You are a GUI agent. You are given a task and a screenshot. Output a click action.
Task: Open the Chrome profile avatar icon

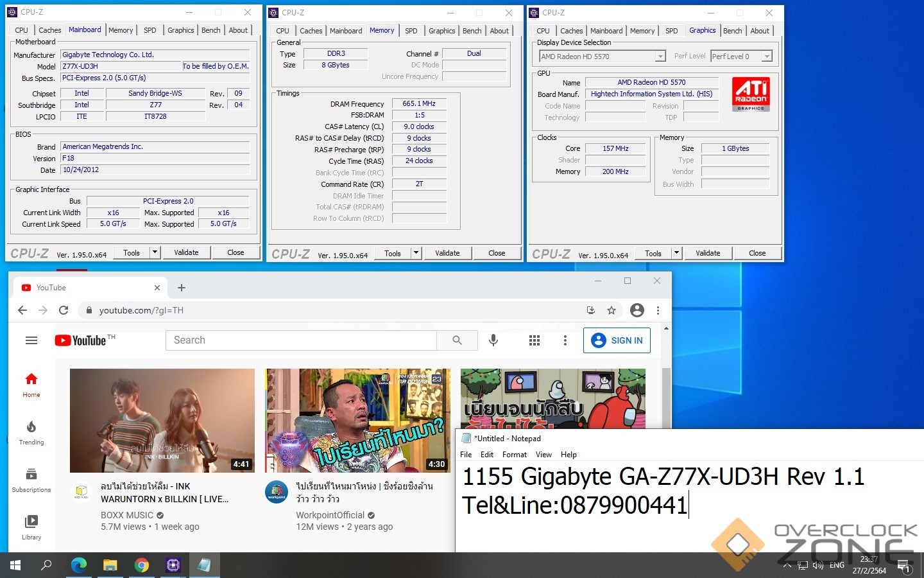coord(637,310)
